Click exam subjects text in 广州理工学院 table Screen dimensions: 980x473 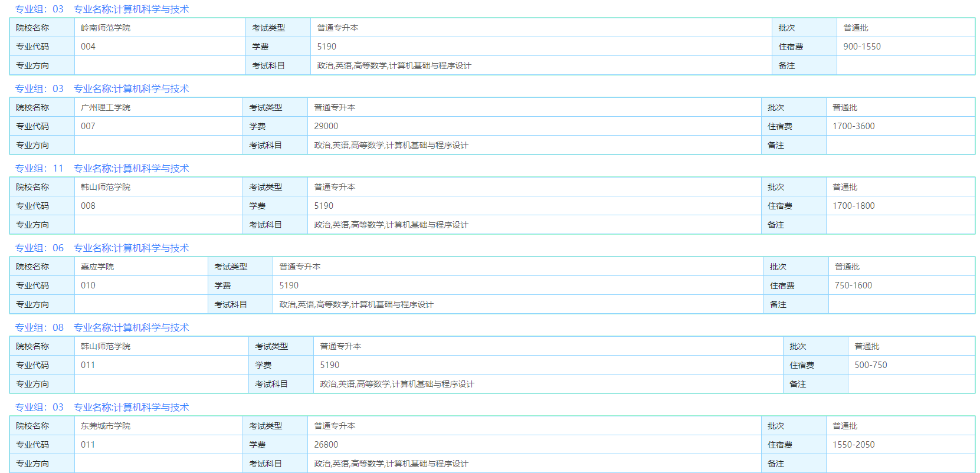(x=391, y=145)
